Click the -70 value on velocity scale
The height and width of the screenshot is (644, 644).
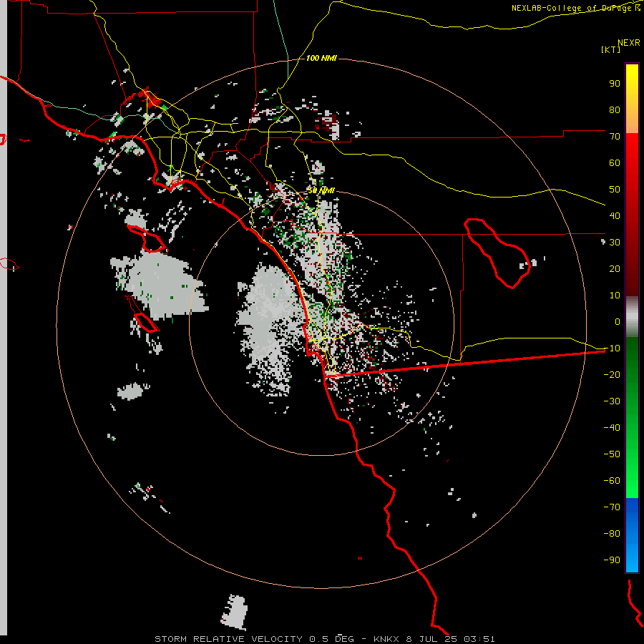pyautogui.click(x=612, y=507)
